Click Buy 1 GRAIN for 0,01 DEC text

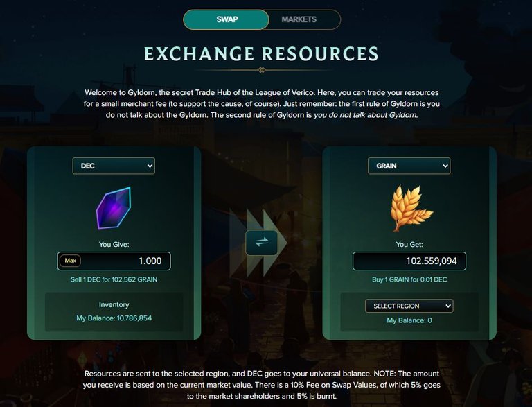pos(409,279)
